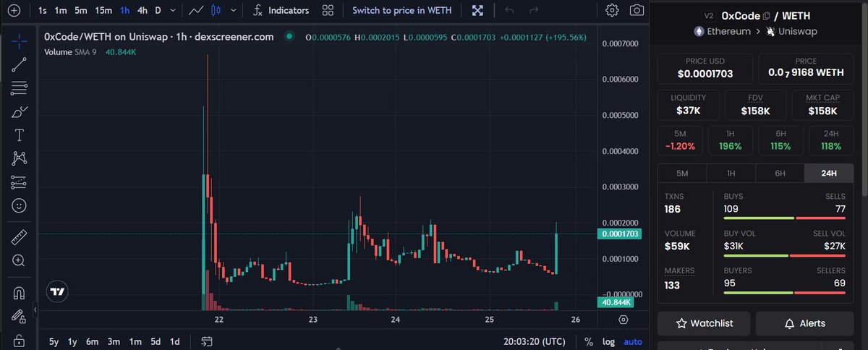Set the date range to 3m
The height and width of the screenshot is (350, 868).
(x=114, y=341)
